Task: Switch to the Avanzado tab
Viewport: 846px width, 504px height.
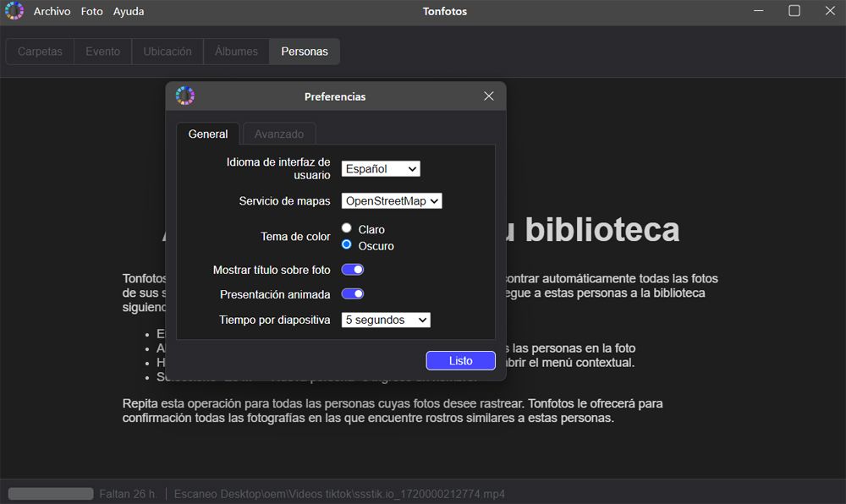Action: pyautogui.click(x=279, y=134)
